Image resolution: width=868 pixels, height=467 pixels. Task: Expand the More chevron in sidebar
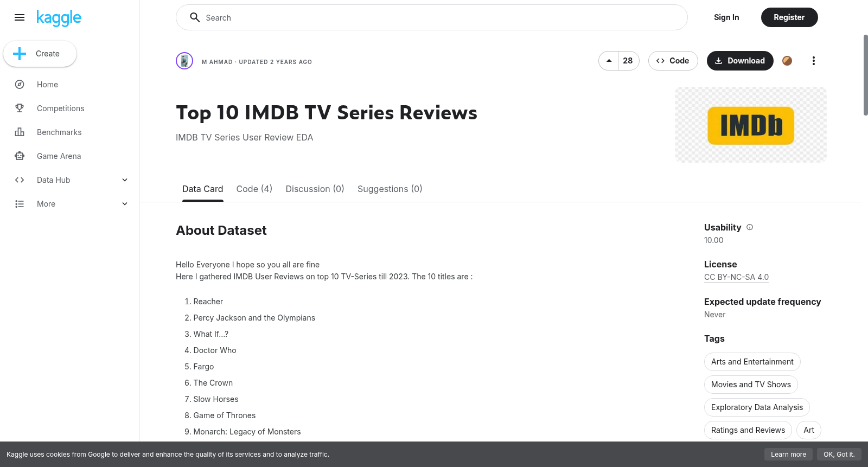125,204
